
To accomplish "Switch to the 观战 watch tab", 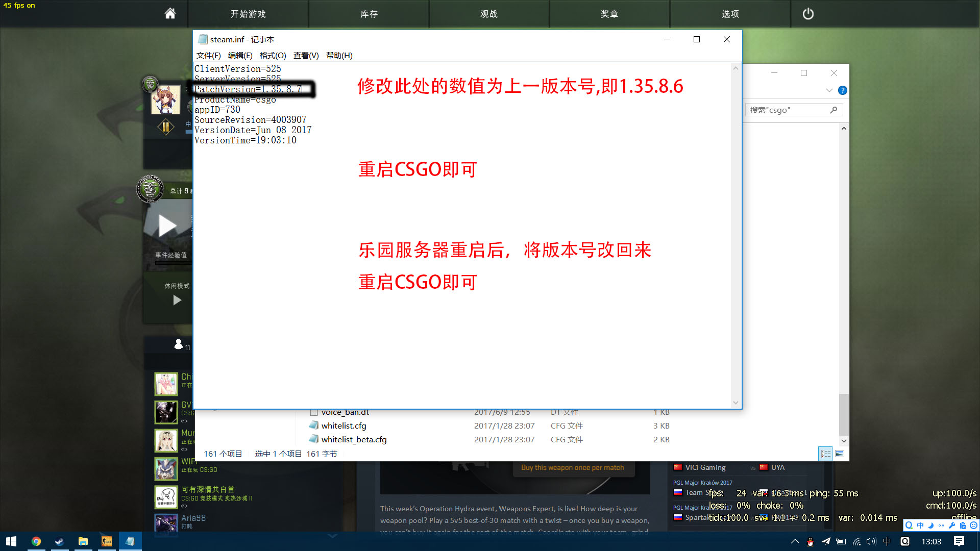I will pos(489,14).
